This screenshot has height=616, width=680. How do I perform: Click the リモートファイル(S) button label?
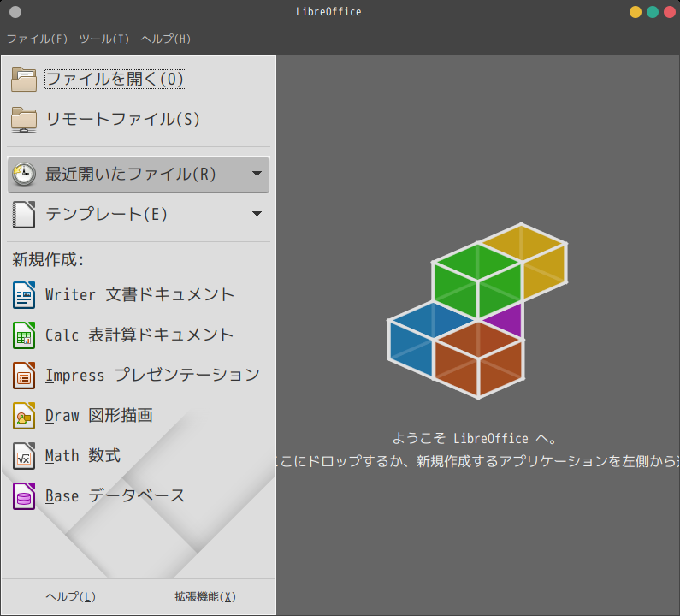point(122,119)
